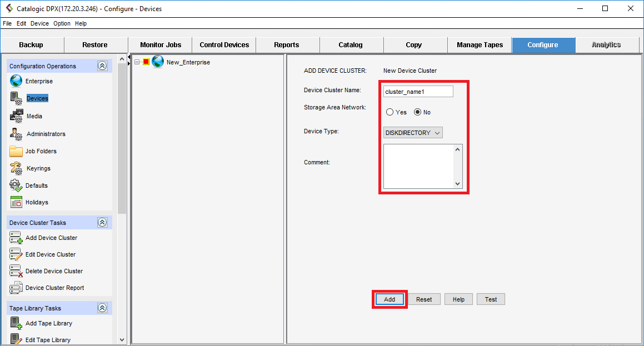
Task: Click the Add Device Cluster icon
Action: [16, 238]
